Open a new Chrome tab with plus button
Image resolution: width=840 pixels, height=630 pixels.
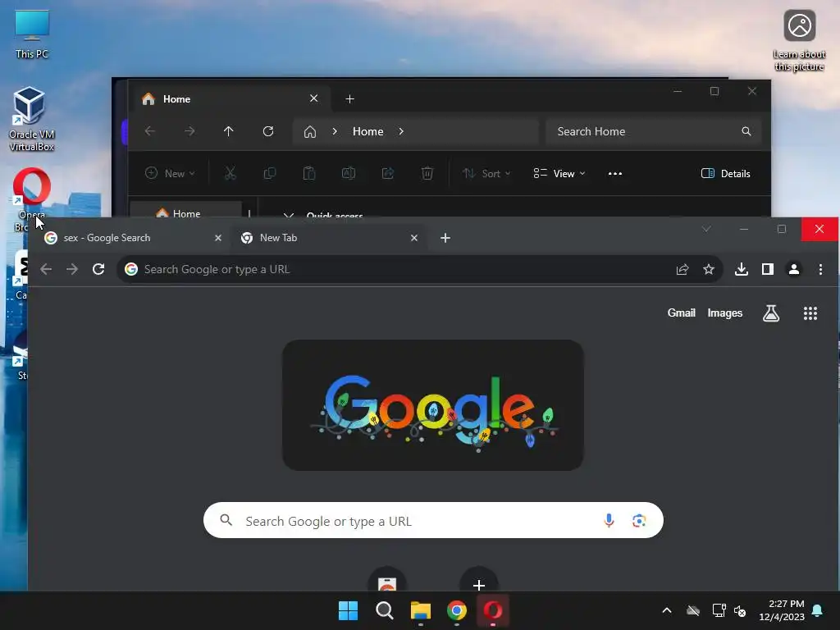point(445,238)
